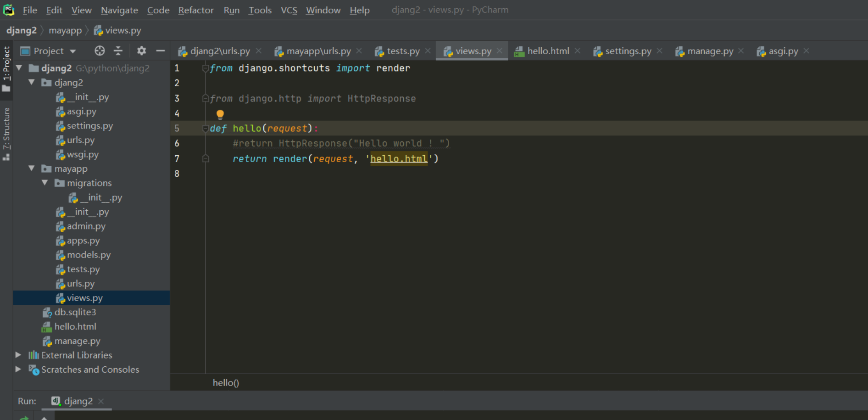Close the djang2 Run tab
This screenshot has height=420, width=868.
click(x=101, y=401)
